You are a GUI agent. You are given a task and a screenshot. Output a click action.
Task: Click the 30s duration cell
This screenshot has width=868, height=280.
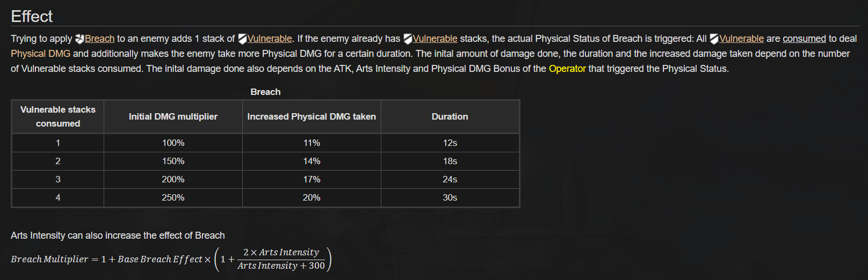click(450, 197)
